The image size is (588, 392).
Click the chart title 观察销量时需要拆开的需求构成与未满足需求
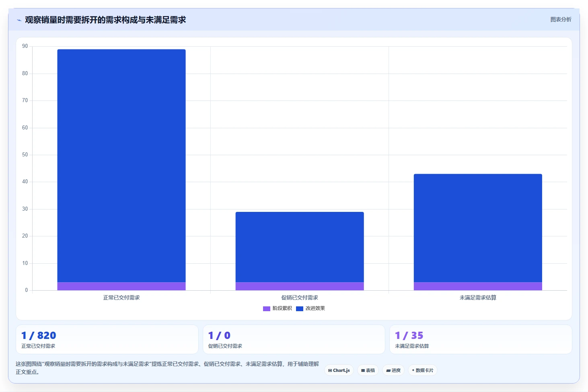(x=105, y=20)
